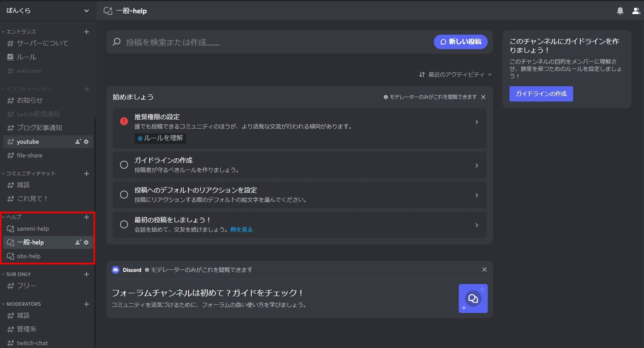The width and height of the screenshot is (644, 348).
Task: Open 一般-help channel settings gear
Action: point(86,242)
